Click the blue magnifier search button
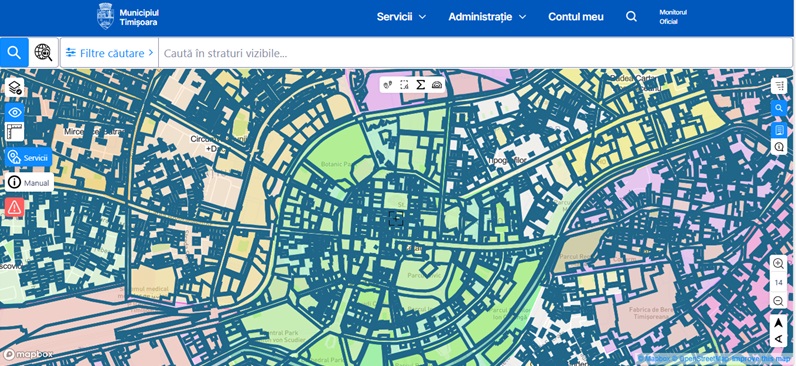The height and width of the screenshot is (366, 796). coord(14,52)
